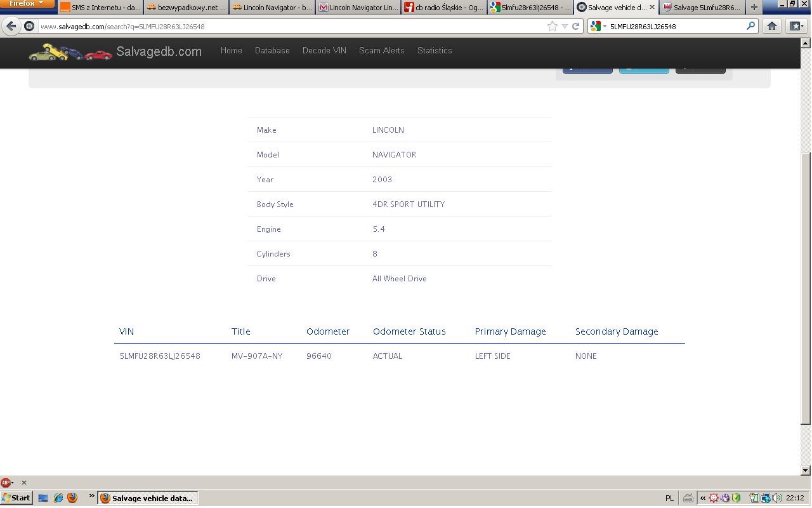Select the LEFT SIDE damage cell
Screen dimensions: 812x508
click(493, 356)
